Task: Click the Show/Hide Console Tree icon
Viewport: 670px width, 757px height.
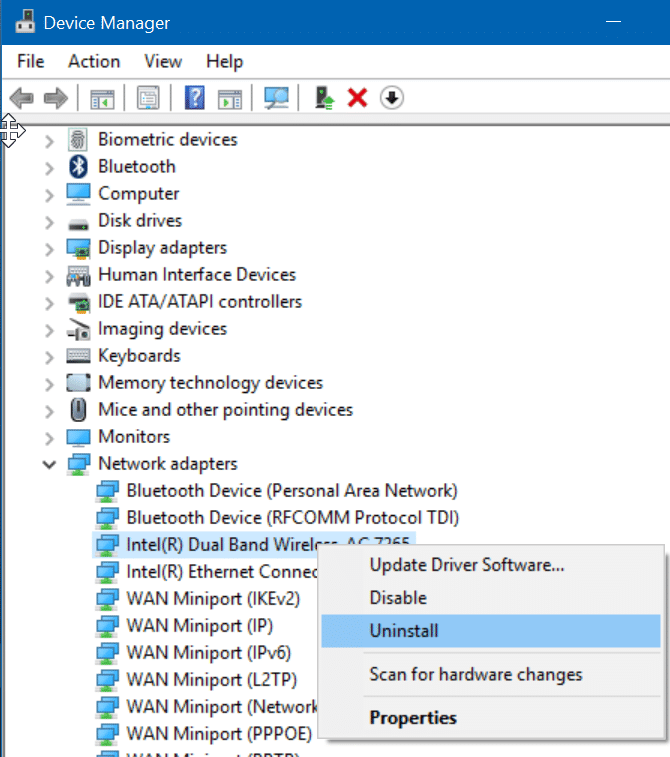Action: pos(102,98)
